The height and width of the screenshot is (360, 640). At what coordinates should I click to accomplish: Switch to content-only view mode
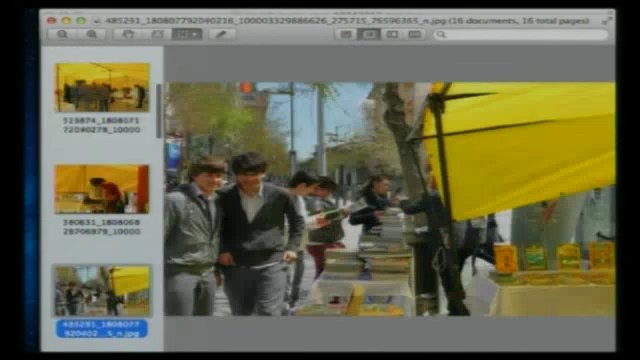(346, 34)
